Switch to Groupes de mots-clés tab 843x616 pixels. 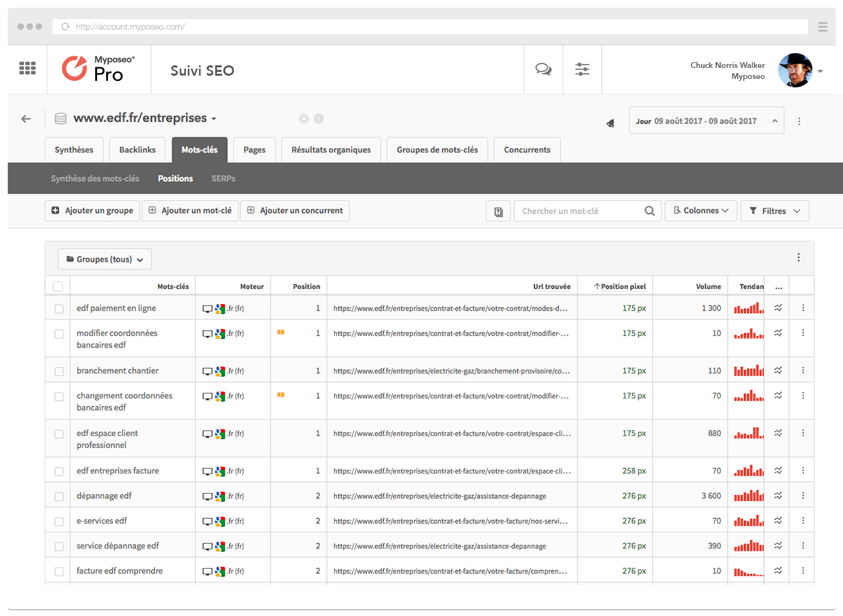(437, 149)
